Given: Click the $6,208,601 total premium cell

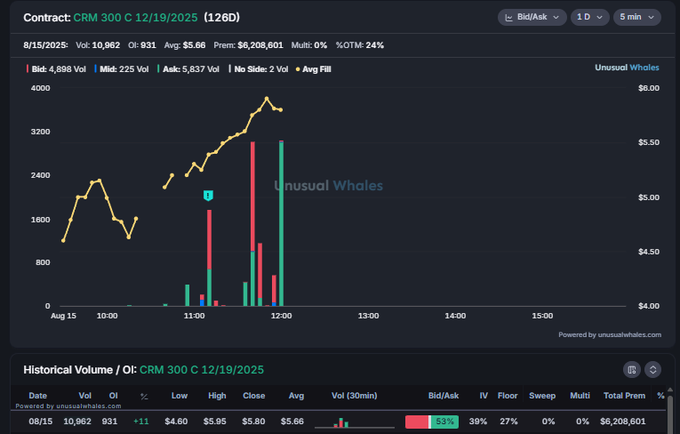Looking at the screenshot, I should pos(623,421).
